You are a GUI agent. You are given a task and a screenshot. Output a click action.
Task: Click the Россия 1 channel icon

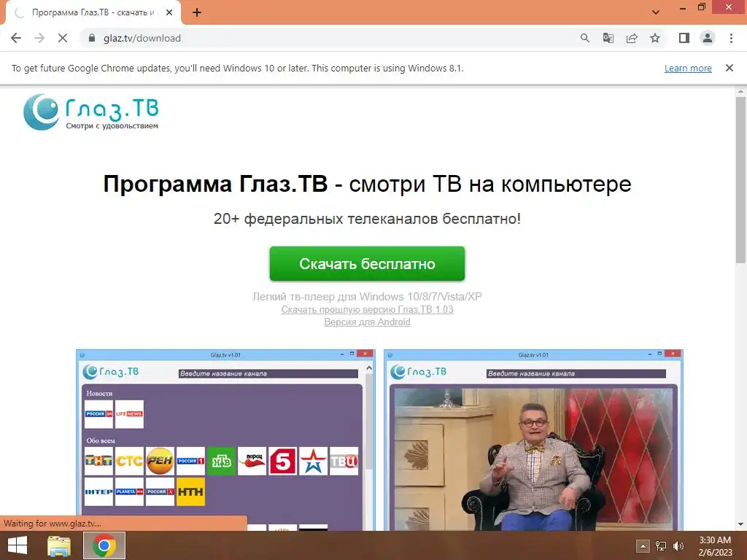[190, 461]
